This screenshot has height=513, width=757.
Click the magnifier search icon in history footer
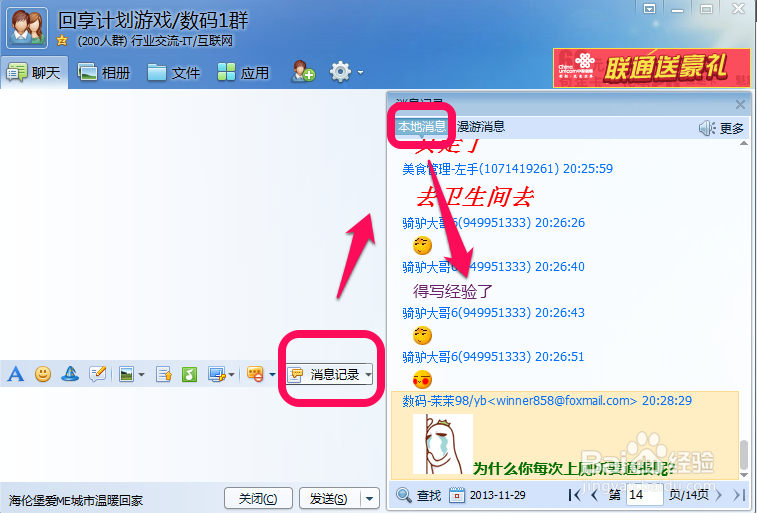[404, 495]
